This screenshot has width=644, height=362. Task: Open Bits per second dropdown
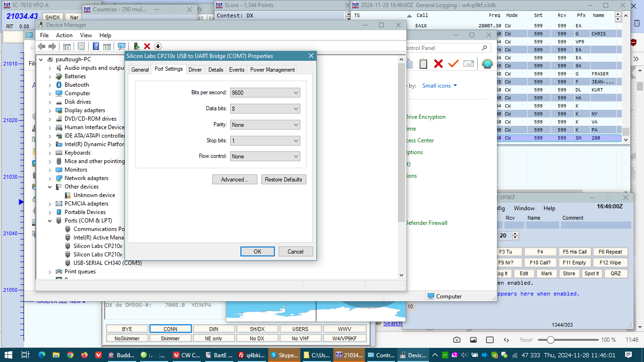coord(265,93)
